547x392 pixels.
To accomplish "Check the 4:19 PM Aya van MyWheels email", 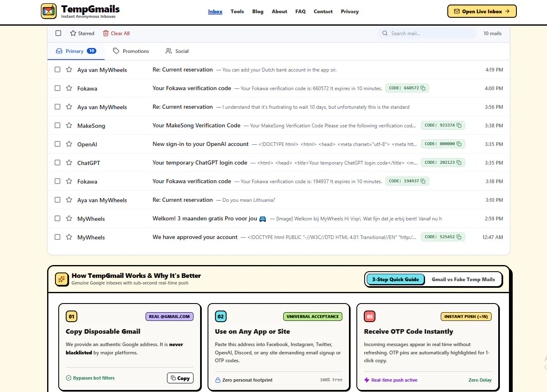I will pos(57,69).
